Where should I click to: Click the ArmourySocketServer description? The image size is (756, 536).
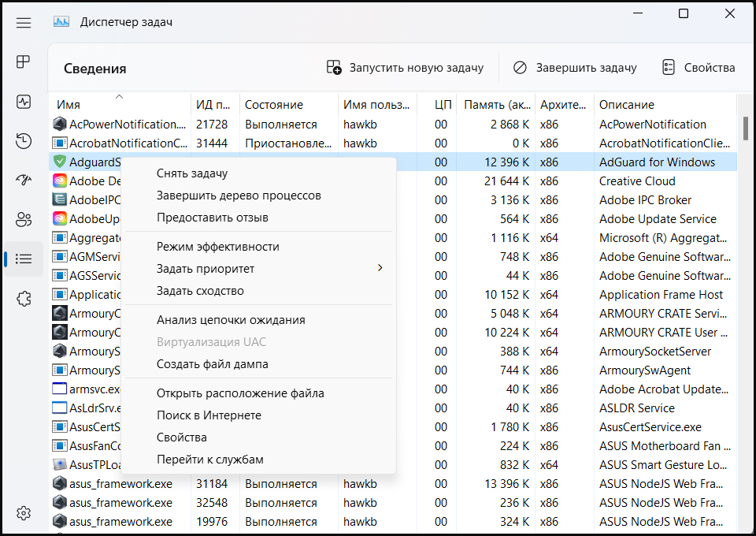click(654, 352)
